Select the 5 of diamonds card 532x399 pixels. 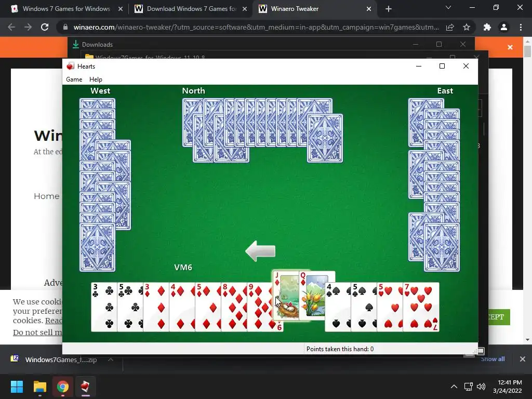[x=208, y=307]
